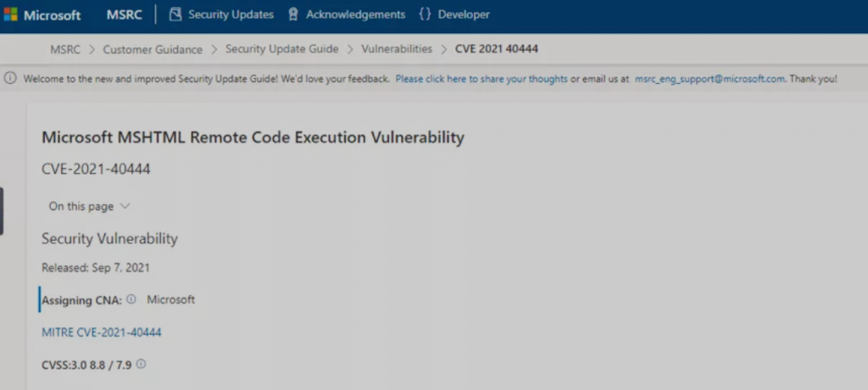Navigate to MSRC in breadcrumb
Viewport: 868px width, 390px height.
(x=64, y=49)
